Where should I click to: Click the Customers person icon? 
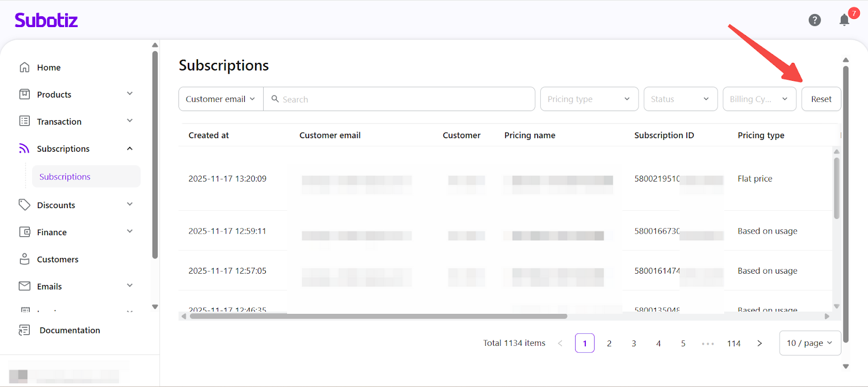click(x=24, y=259)
